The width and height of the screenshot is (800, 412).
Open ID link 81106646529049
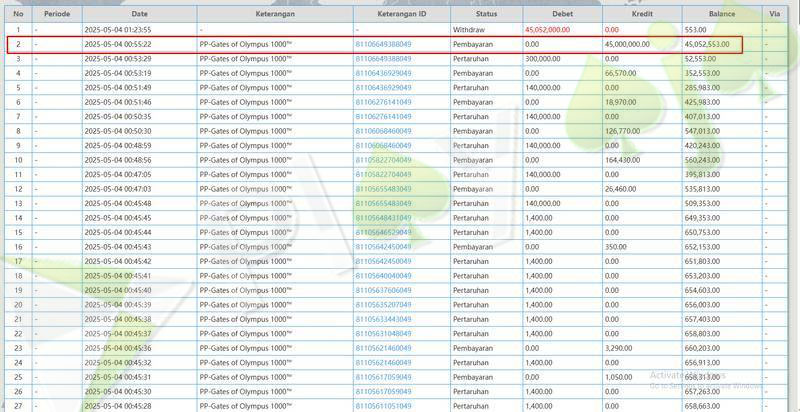[382, 232]
